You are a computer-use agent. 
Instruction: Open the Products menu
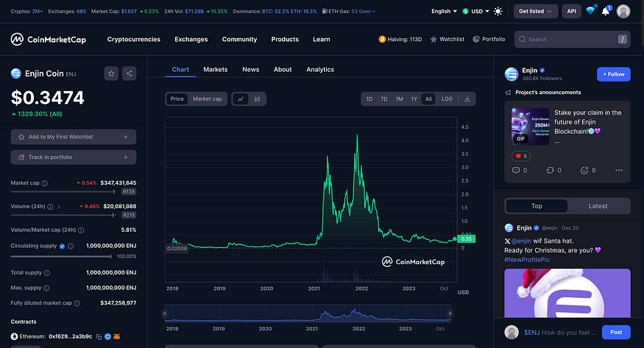point(285,40)
